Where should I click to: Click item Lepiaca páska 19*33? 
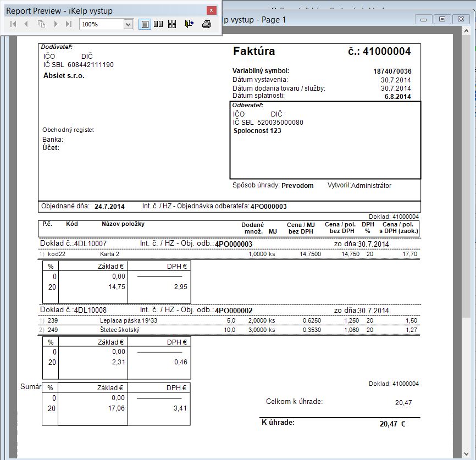click(129, 320)
